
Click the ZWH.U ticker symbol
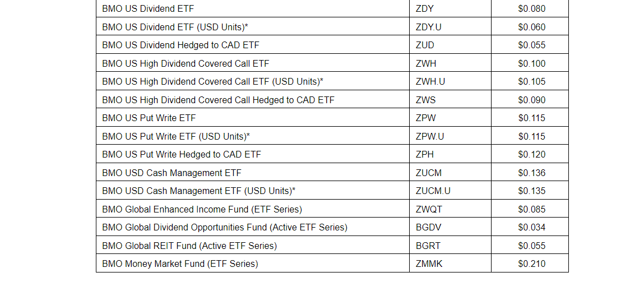click(x=430, y=82)
